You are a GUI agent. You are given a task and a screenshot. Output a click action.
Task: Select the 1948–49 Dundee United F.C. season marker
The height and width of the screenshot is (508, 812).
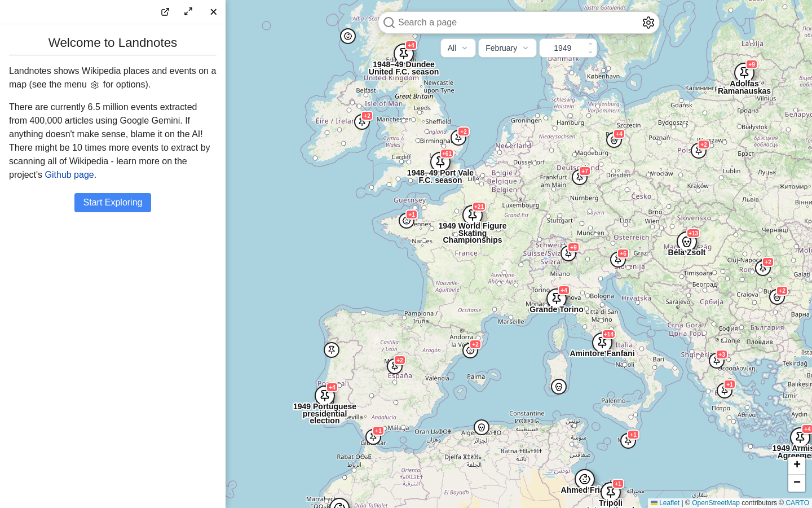click(404, 54)
